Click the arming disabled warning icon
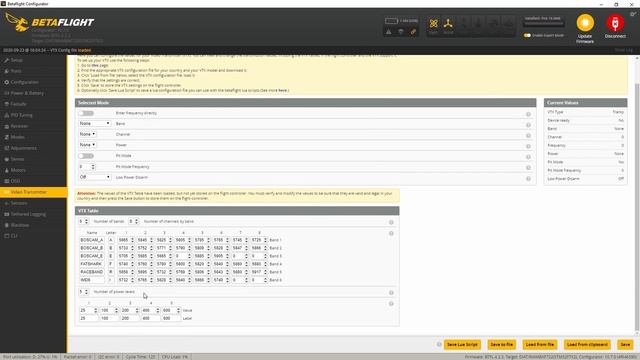The height and width of the screenshot is (360, 640). point(389,32)
